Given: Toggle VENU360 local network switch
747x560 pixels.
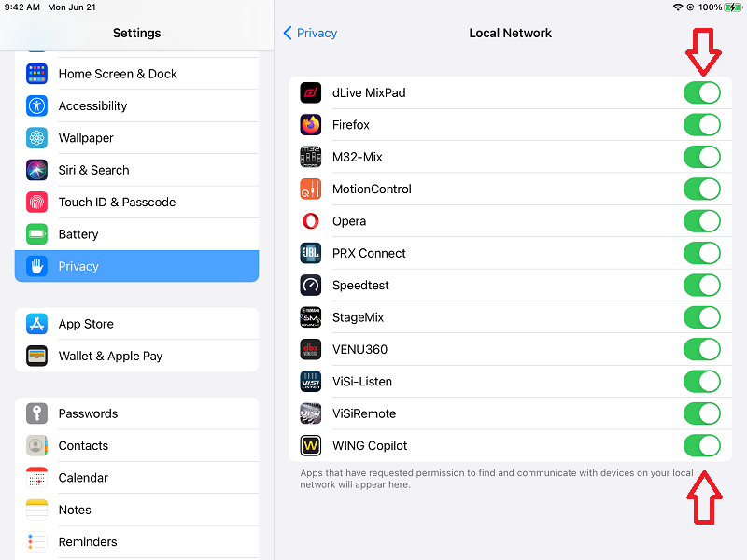Looking at the screenshot, I should (x=702, y=349).
